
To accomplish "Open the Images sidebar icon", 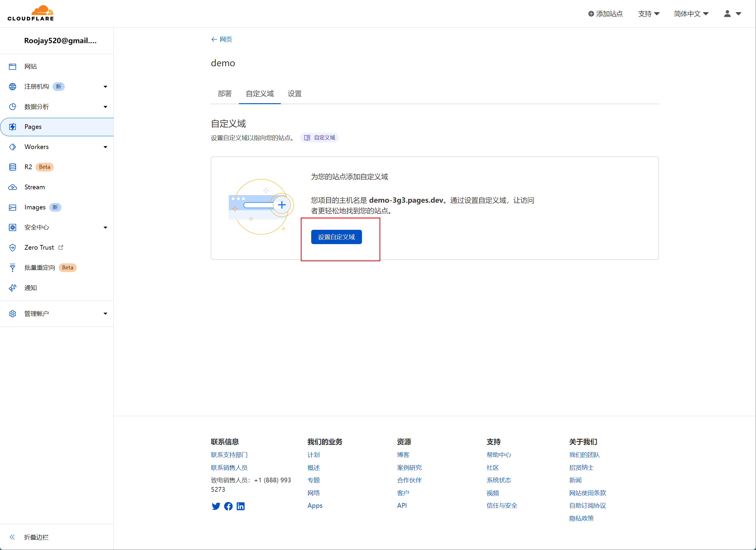I will click(x=13, y=207).
